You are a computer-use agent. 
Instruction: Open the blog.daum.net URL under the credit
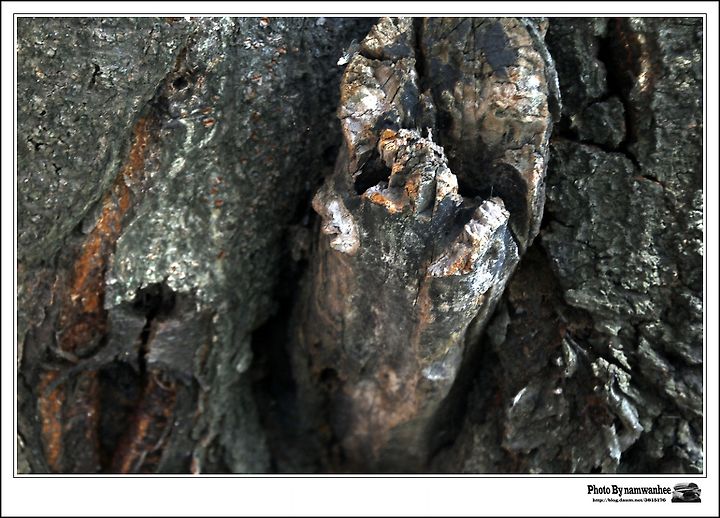[629, 500]
